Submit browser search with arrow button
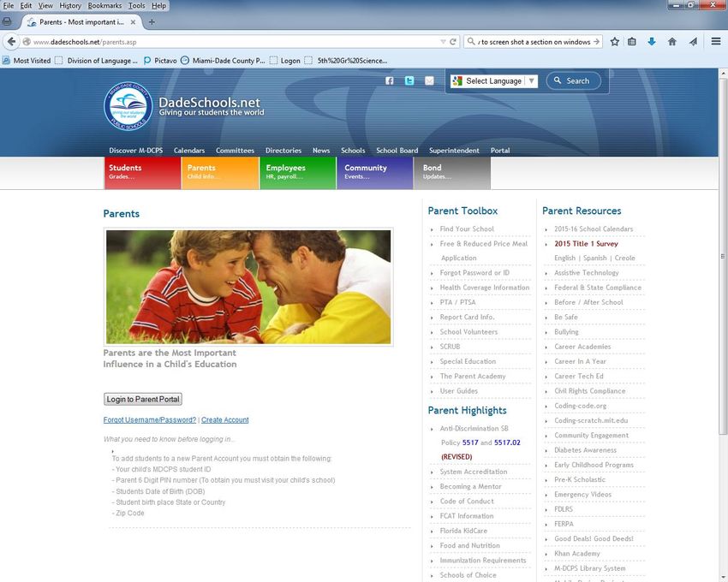The image size is (728, 582). point(597,42)
